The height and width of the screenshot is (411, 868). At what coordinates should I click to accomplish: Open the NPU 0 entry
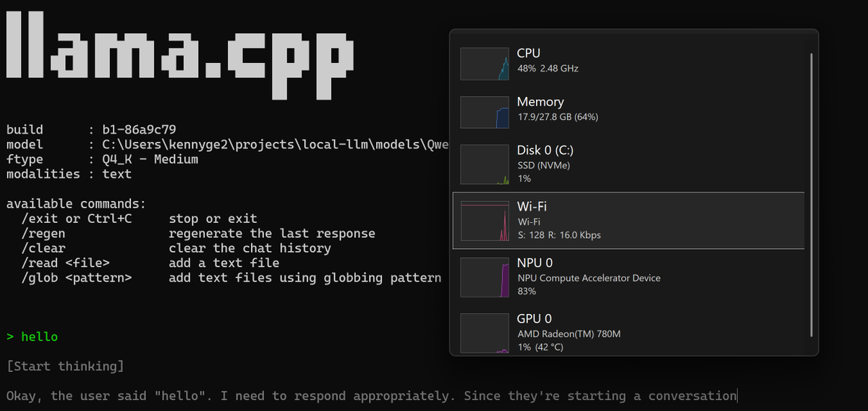[x=628, y=276]
